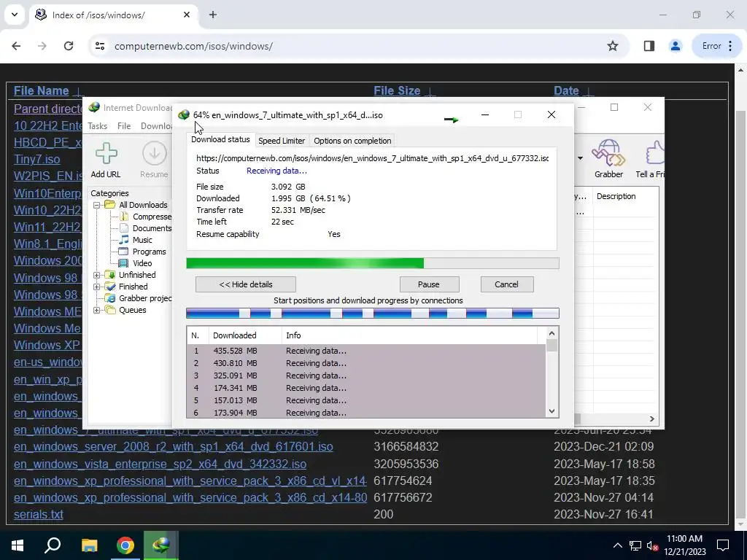Open Windows Start menu
Viewport: 747px width, 560px height.
(18, 545)
